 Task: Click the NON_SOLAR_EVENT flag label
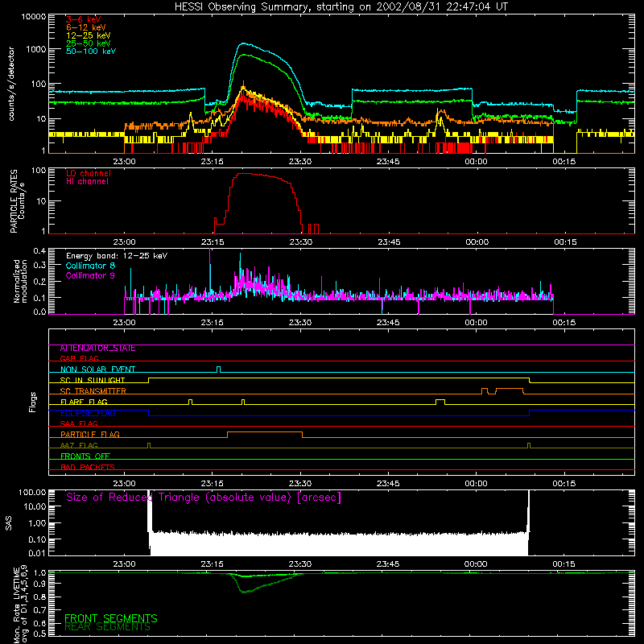pos(97,369)
